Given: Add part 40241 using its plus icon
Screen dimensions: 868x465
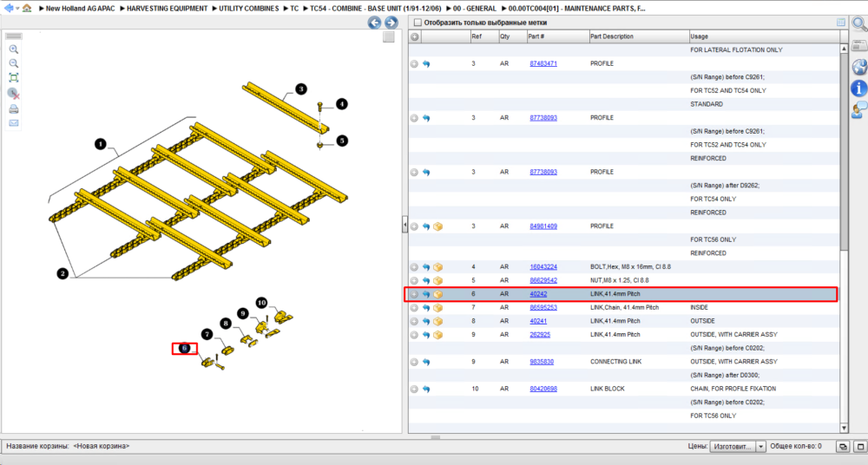Looking at the screenshot, I should coord(414,322).
